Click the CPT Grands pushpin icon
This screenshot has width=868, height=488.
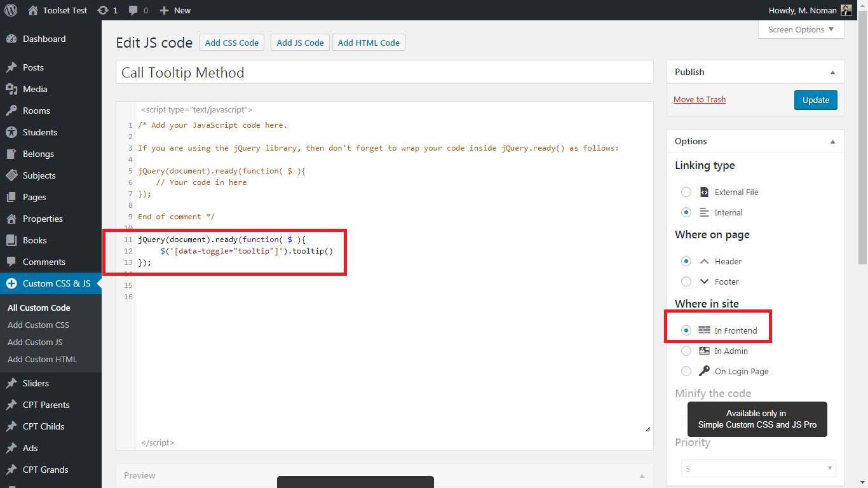(11, 470)
